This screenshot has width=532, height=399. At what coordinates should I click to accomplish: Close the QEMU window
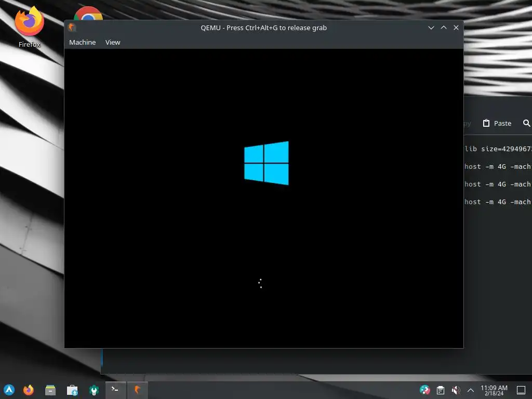[456, 28]
